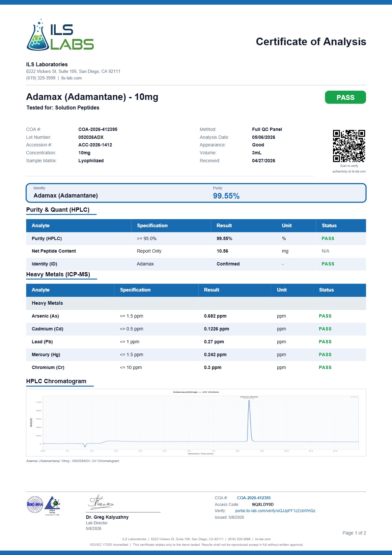The image size is (392, 555).
Task: Click the Report Only specification cell
Action: 149,251
